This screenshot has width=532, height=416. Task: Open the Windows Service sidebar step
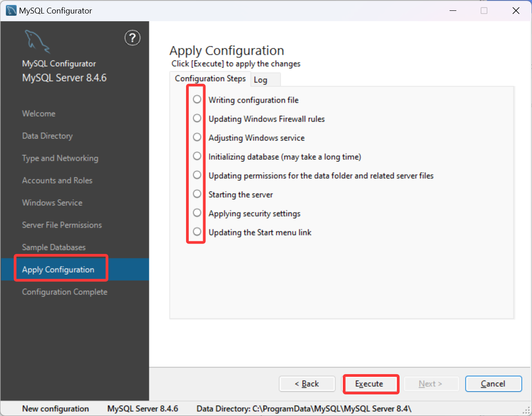point(52,203)
